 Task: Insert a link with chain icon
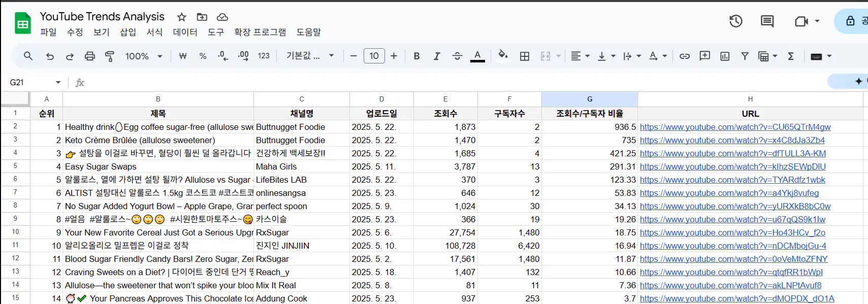[685, 56]
